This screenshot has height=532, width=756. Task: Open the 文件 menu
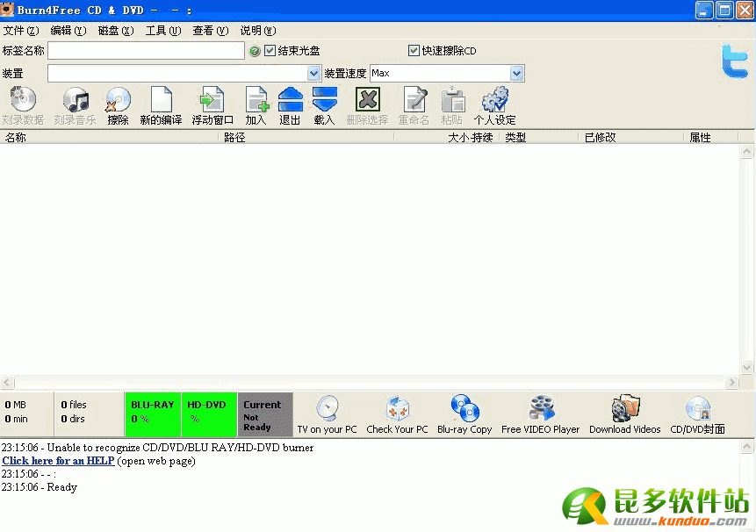20,31
